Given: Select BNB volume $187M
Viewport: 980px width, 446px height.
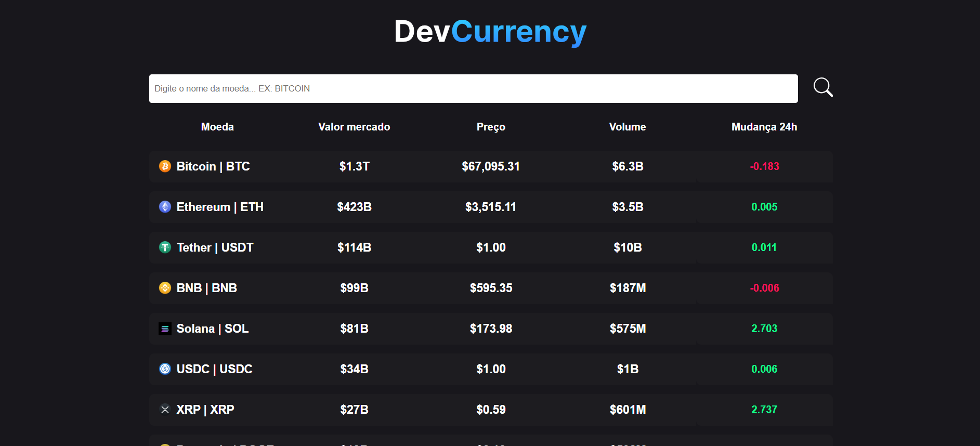Looking at the screenshot, I should 628,288.
